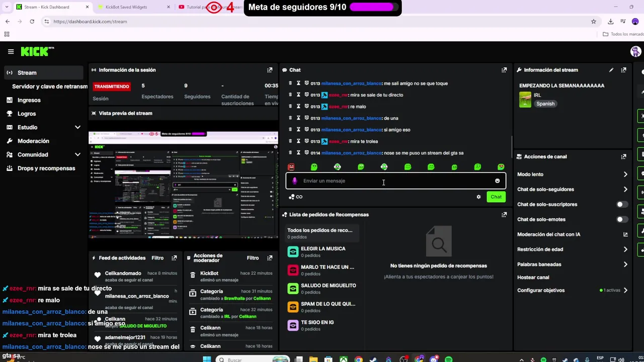Screen dimensions: 644x362
Task: Expand Restricción de edad options
Action: click(625, 249)
